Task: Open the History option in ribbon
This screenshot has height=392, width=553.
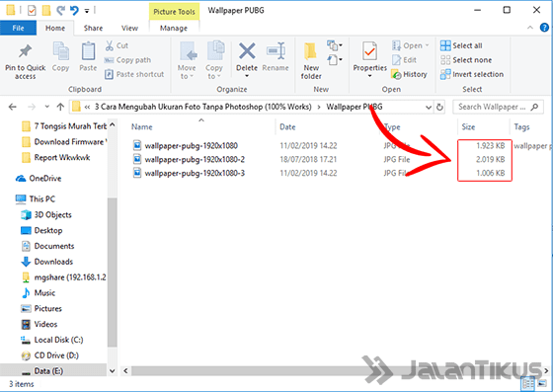Action: [x=410, y=74]
